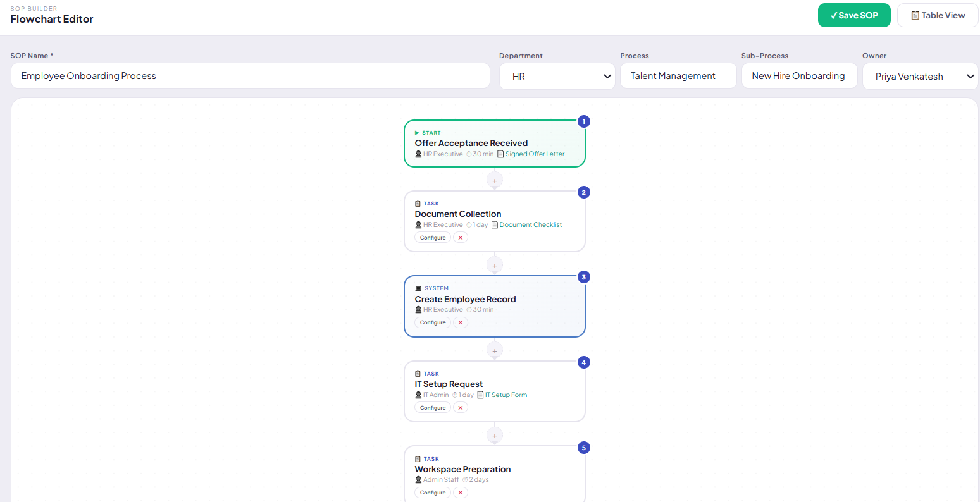The height and width of the screenshot is (502, 980).
Task: Add step after Offer Acceptance Received
Action: (x=495, y=181)
